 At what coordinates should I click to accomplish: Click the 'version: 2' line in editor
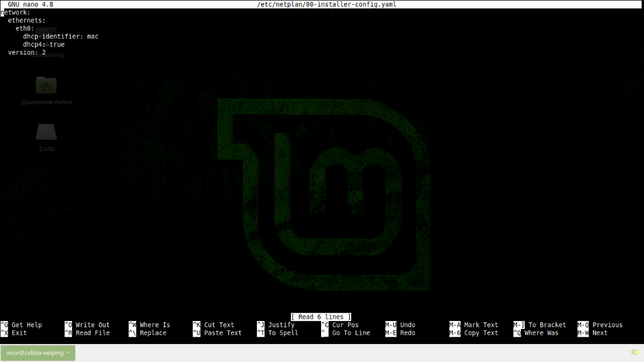coord(27,53)
